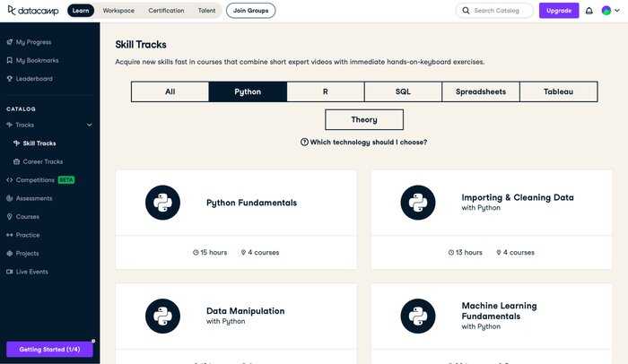Viewport: 628px width, 364px height.
Task: Filter skill tracks by All
Action: (x=170, y=91)
